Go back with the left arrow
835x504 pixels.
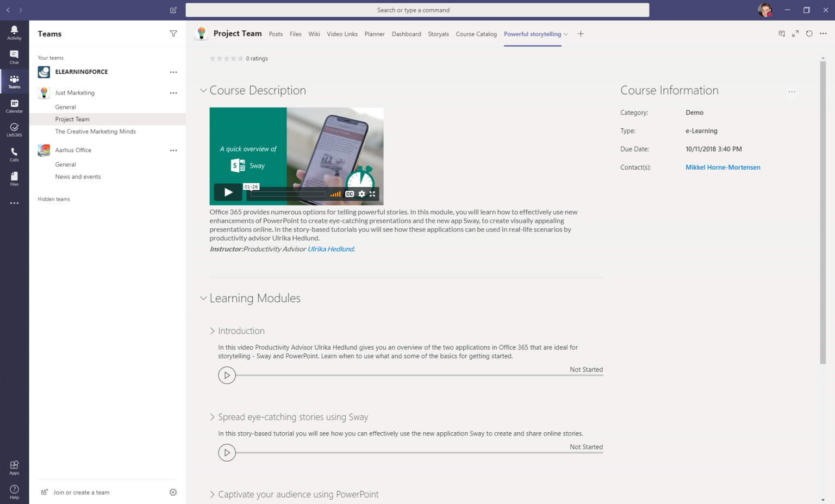(8, 10)
